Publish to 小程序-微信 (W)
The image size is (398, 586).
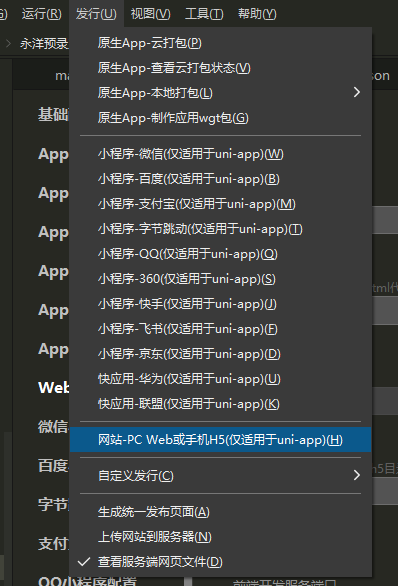tap(220, 154)
